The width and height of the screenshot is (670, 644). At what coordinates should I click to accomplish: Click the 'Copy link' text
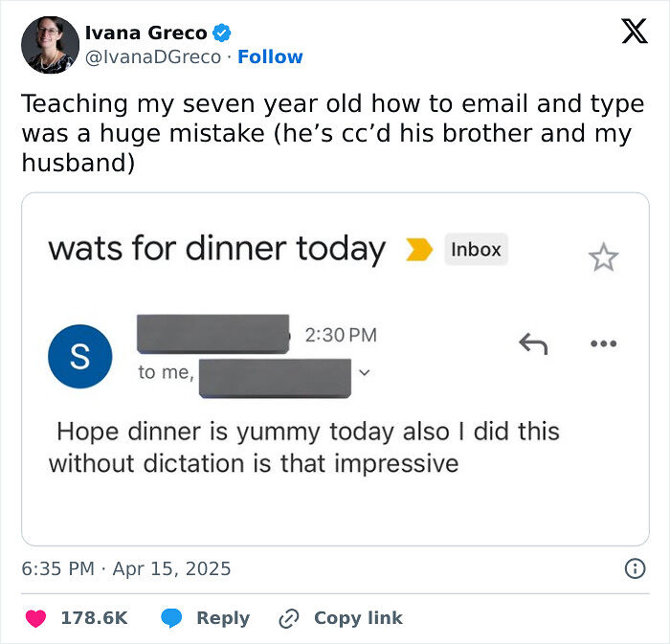click(x=358, y=618)
